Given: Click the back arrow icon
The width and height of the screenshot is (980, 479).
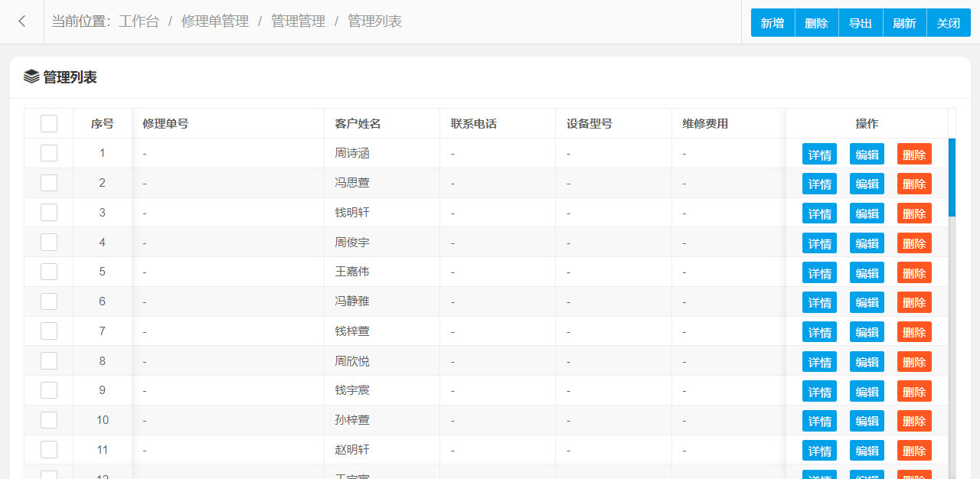Looking at the screenshot, I should 22,21.
